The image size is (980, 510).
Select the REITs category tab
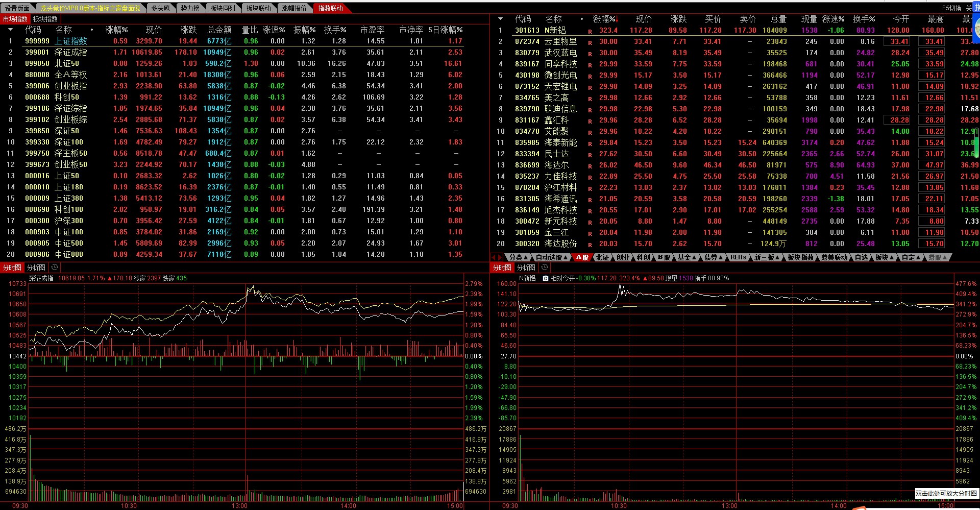tap(738, 258)
